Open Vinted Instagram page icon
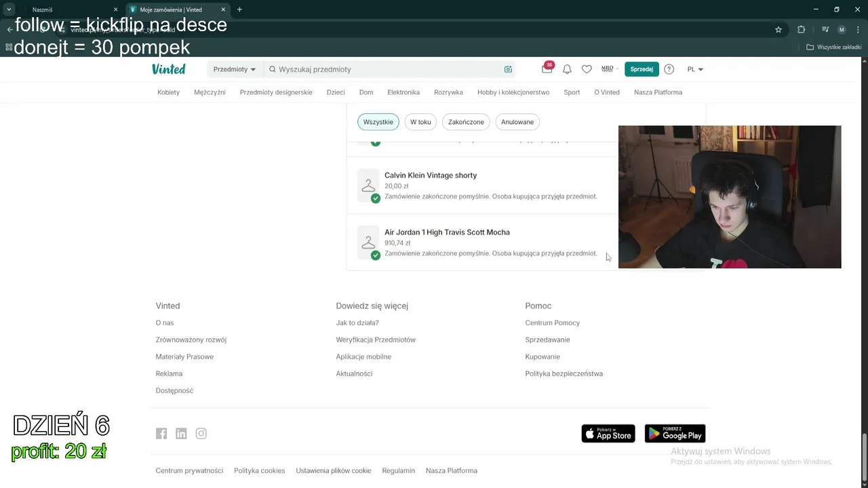The height and width of the screenshot is (488, 868). pos(201,434)
